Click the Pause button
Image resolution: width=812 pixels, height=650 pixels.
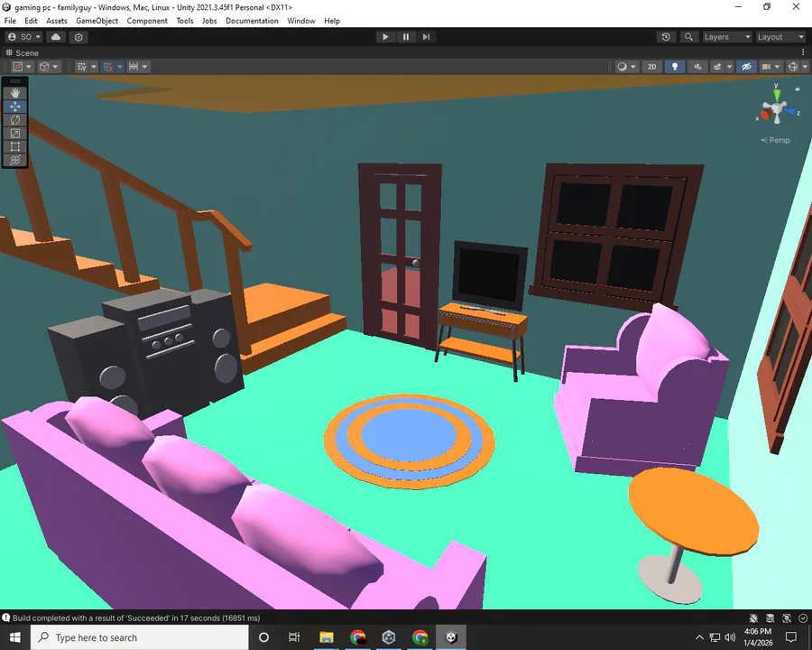pyautogui.click(x=405, y=37)
